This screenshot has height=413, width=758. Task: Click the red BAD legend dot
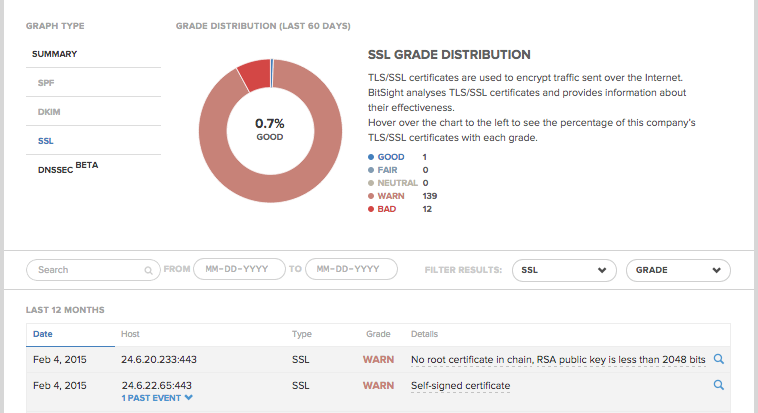[371, 209]
